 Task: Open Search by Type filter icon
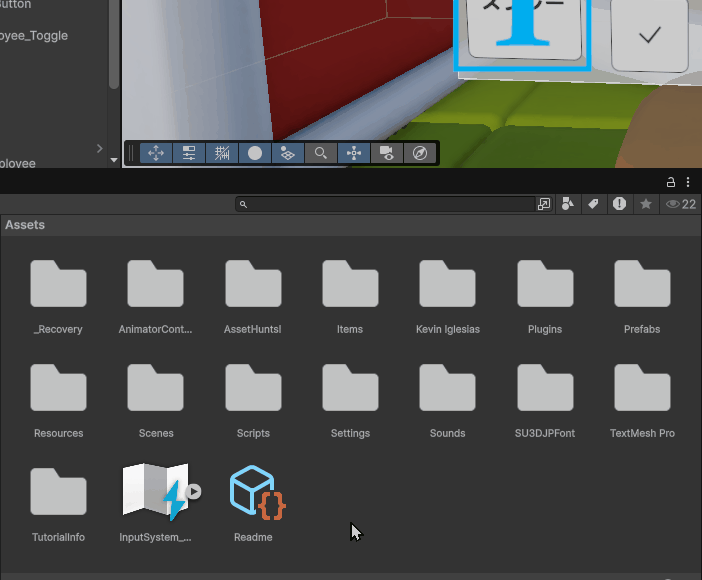[569, 204]
